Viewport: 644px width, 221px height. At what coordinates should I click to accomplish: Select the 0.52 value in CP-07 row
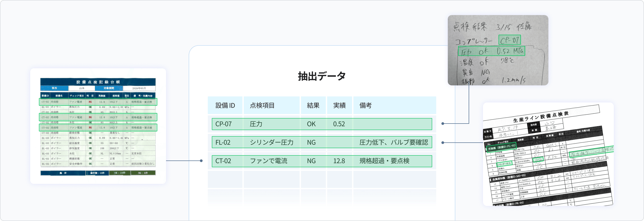click(339, 124)
